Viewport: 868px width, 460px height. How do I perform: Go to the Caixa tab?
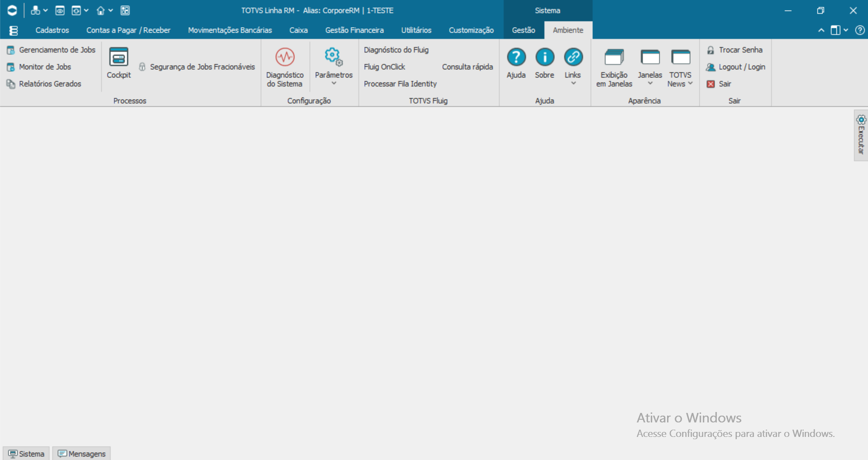click(x=299, y=30)
